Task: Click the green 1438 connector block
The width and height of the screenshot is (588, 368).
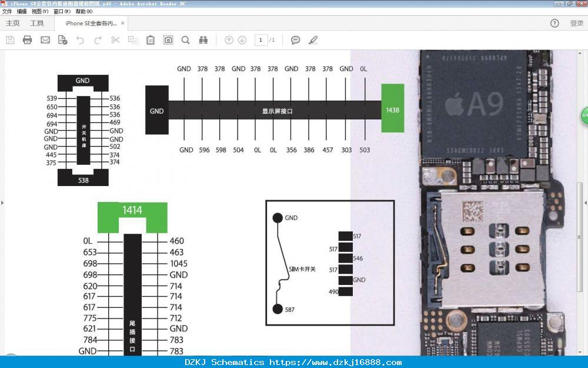Action: pyautogui.click(x=393, y=108)
